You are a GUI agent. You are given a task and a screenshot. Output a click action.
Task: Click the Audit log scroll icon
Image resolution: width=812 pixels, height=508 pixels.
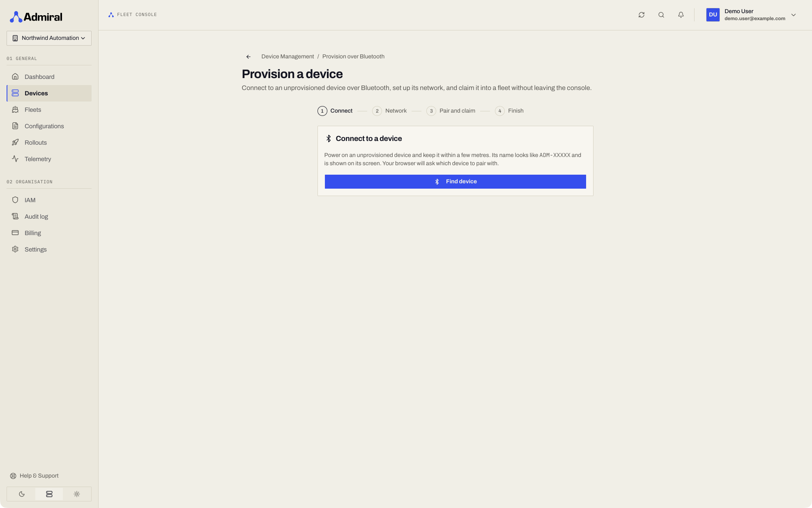point(15,216)
